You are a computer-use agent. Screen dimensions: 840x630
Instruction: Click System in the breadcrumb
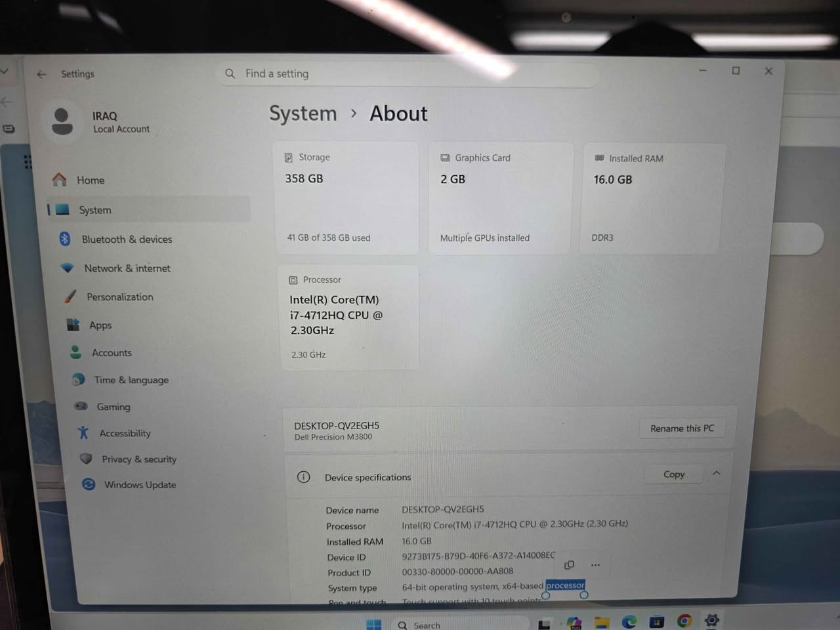point(303,113)
